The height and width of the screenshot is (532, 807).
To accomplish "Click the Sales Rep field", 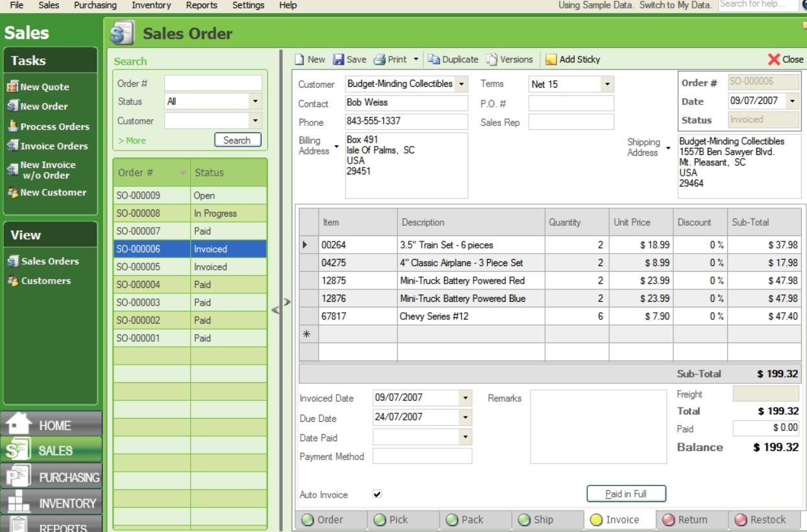I will pyautogui.click(x=571, y=122).
